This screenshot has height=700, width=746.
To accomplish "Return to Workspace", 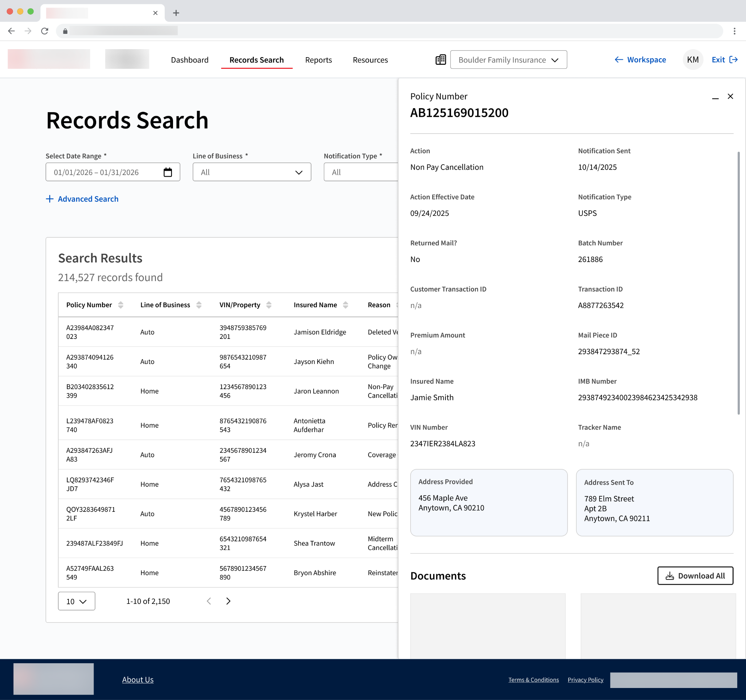I will tap(640, 60).
